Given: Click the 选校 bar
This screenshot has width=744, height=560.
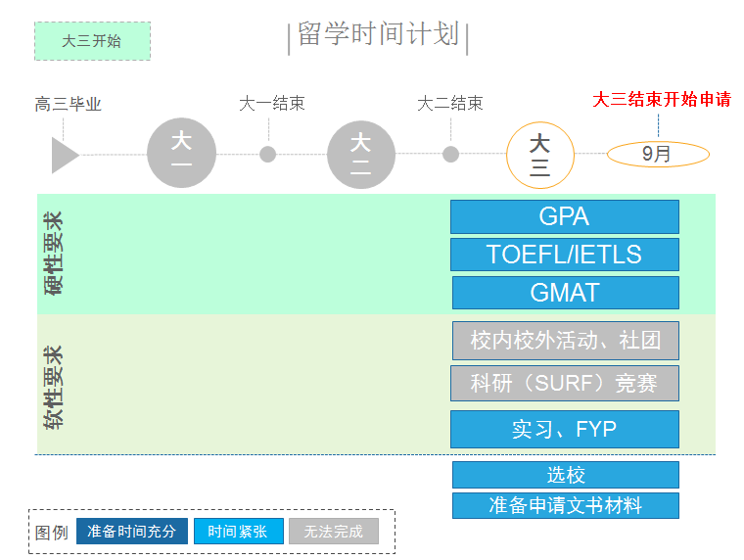Looking at the screenshot, I should (566, 475).
